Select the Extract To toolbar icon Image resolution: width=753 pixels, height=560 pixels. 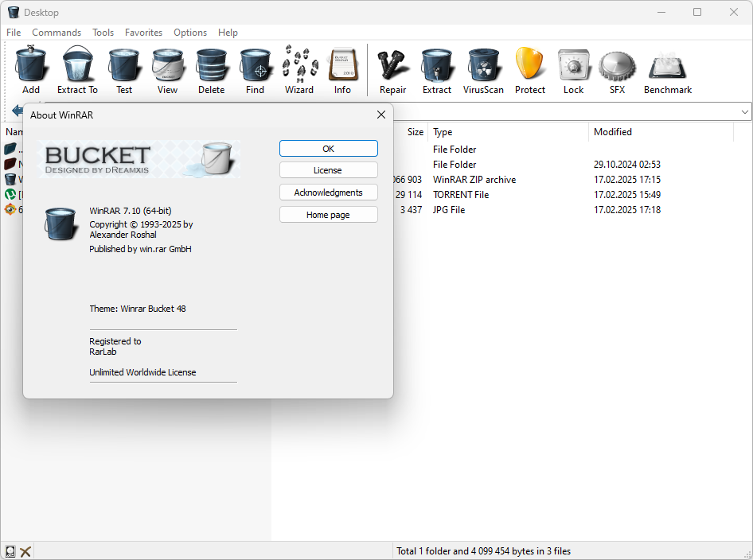coord(77,70)
